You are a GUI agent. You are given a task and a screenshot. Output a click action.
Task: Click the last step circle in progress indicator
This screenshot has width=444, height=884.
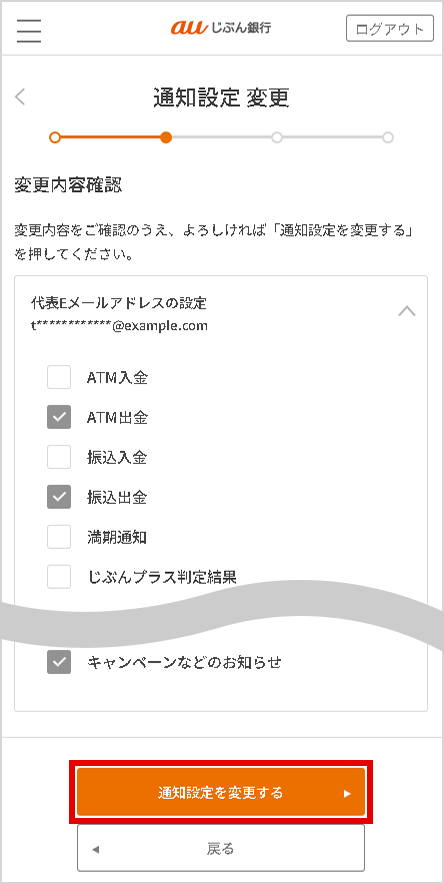tap(388, 138)
